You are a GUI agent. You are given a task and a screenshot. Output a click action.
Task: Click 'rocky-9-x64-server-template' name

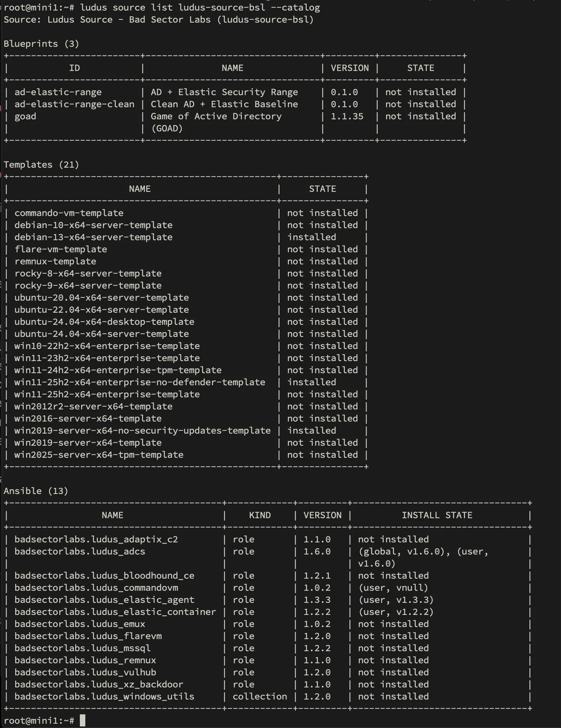coord(88,286)
